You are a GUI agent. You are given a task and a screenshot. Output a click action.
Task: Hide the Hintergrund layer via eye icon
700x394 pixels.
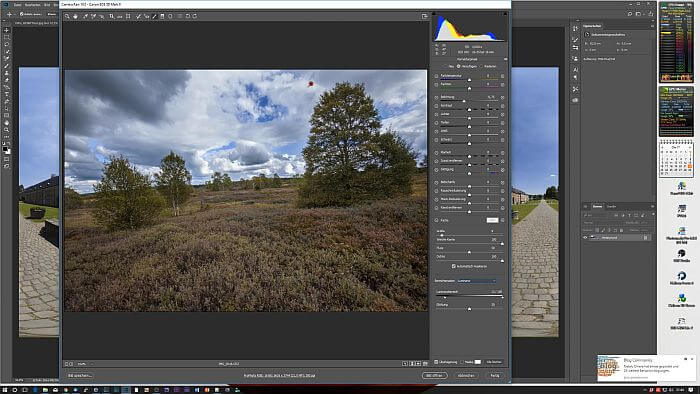[585, 238]
